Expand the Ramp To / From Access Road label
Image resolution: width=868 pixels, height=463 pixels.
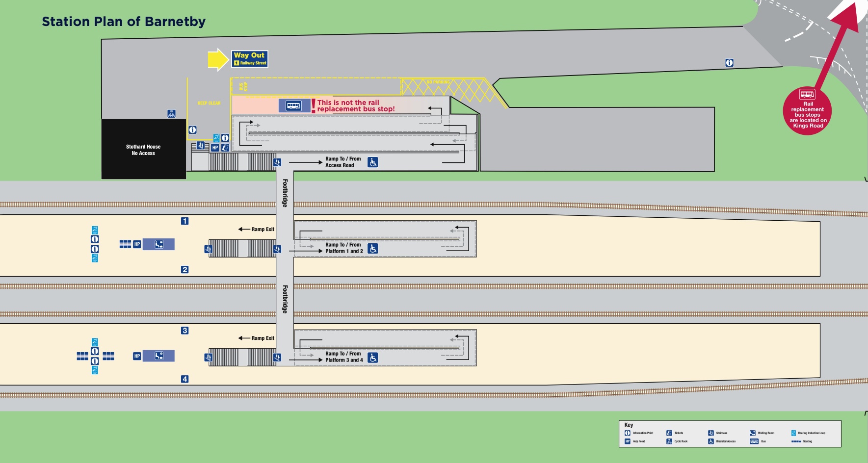pos(343,162)
